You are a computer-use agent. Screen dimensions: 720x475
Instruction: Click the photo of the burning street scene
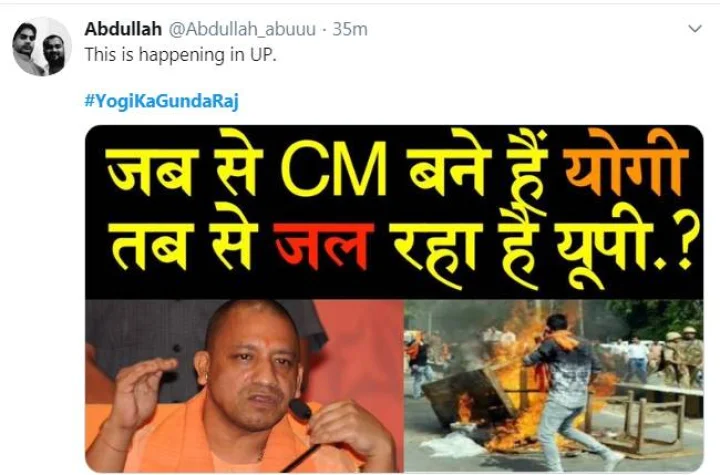(553, 386)
